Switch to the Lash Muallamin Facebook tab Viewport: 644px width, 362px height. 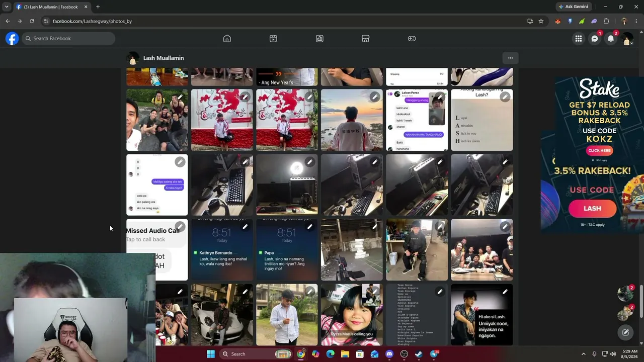[x=51, y=7]
